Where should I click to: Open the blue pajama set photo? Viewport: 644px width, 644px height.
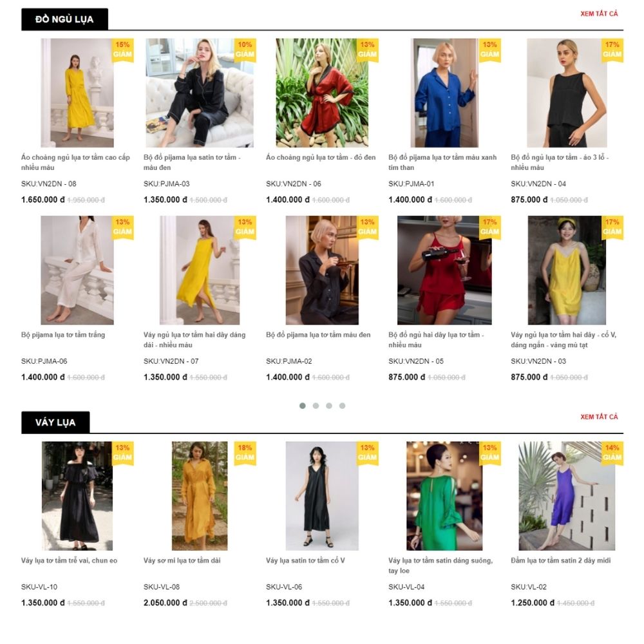[444, 93]
